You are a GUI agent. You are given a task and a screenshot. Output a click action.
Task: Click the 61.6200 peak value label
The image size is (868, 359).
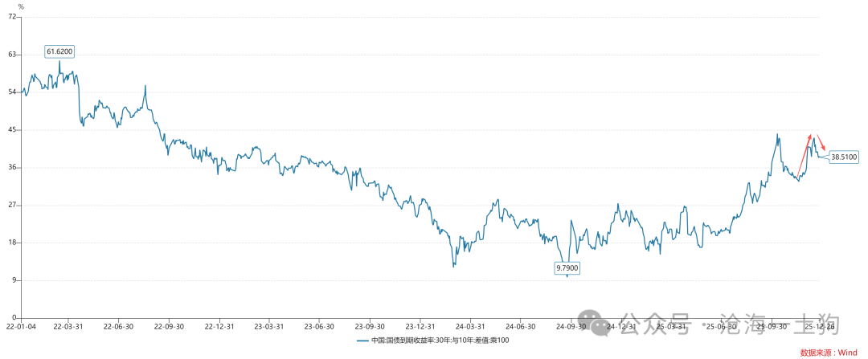59,51
